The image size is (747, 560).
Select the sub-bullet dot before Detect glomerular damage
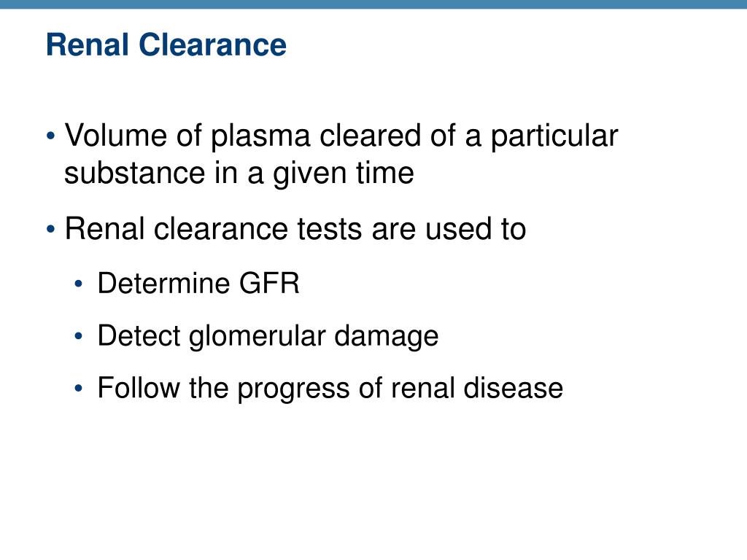pyautogui.click(x=79, y=337)
